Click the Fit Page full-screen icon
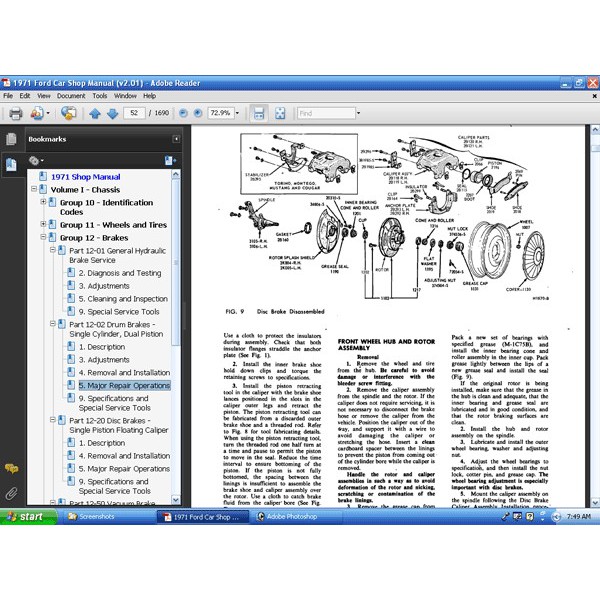600x600 pixels. coord(280,113)
